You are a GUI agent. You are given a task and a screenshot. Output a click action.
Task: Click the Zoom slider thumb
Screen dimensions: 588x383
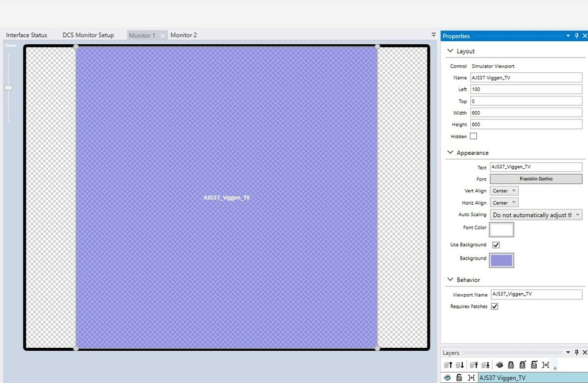tap(9, 88)
